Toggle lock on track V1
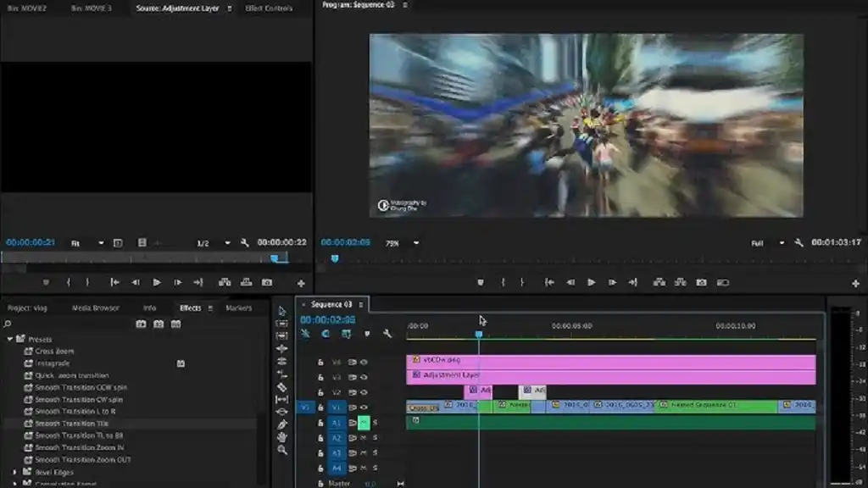The width and height of the screenshot is (868, 488). (x=320, y=408)
